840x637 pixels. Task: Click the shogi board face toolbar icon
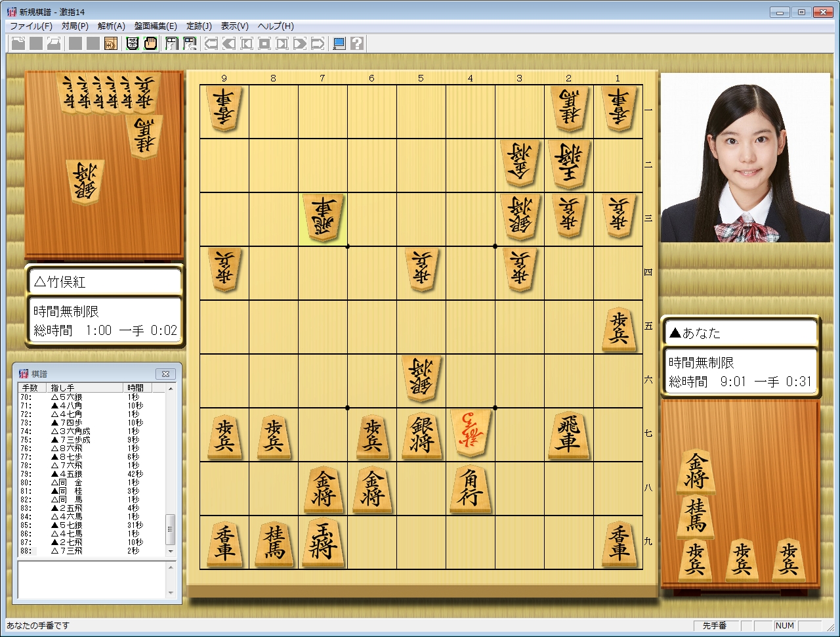[133, 44]
